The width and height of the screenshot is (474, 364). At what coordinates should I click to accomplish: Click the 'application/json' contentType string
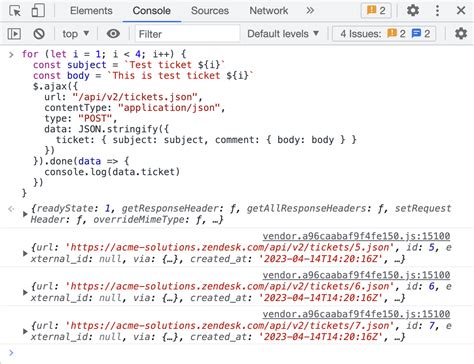click(x=169, y=108)
